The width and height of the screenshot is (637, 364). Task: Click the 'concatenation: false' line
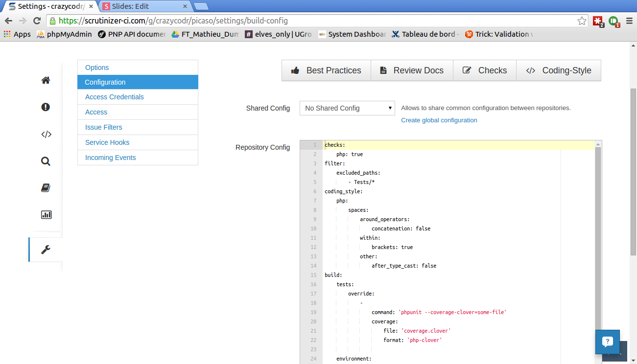pos(401,228)
